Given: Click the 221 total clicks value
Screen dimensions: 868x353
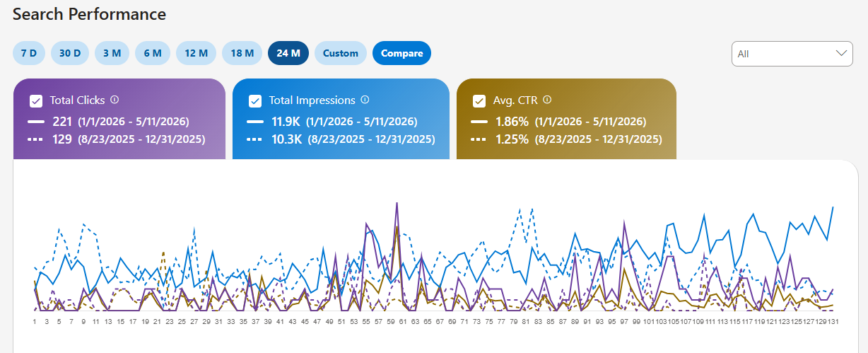Looking at the screenshot, I should 62,122.
